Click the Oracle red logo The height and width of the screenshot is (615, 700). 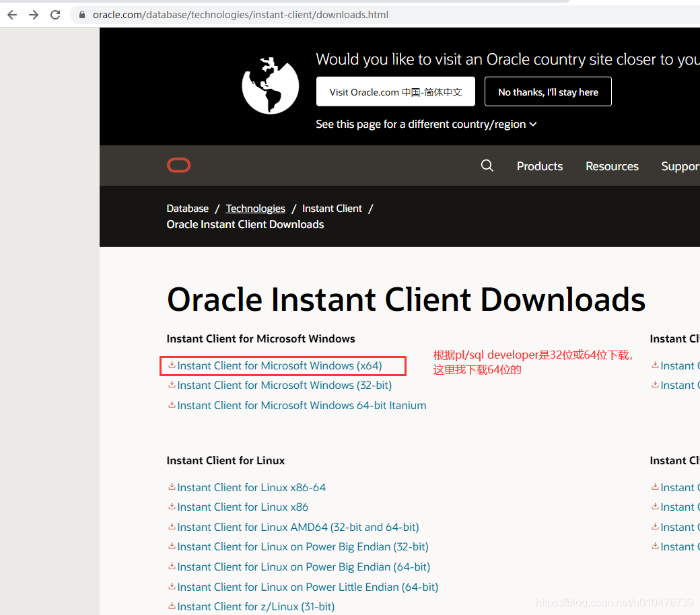[178, 165]
